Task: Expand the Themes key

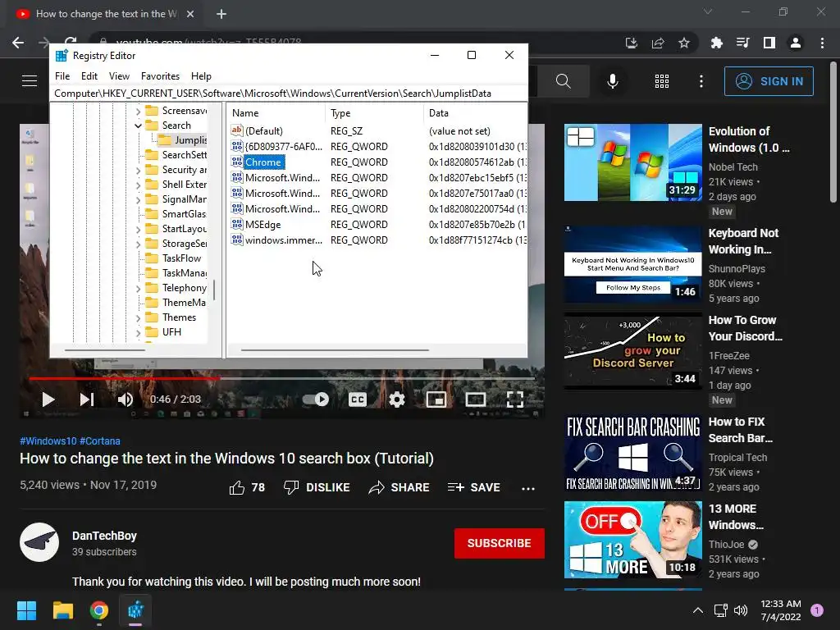Action: tap(138, 317)
